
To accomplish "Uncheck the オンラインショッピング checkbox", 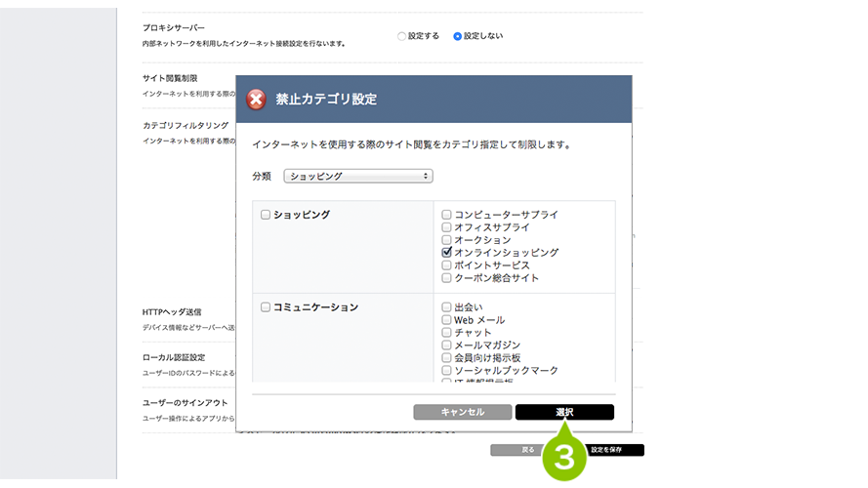I will (x=446, y=253).
